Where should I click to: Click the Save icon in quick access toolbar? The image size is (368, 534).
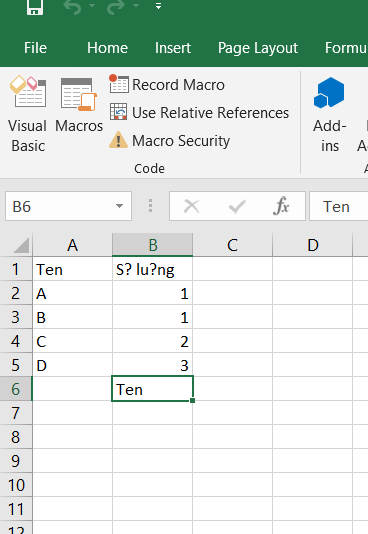[35, 6]
